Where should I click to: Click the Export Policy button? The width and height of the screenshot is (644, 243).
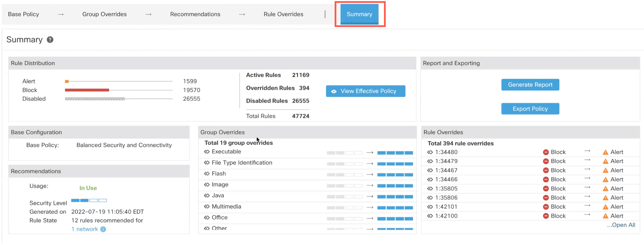(530, 109)
